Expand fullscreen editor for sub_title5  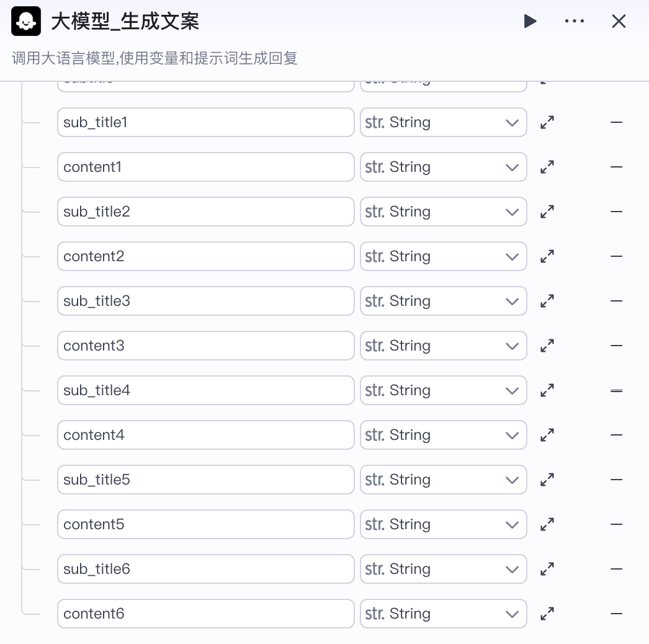click(547, 480)
